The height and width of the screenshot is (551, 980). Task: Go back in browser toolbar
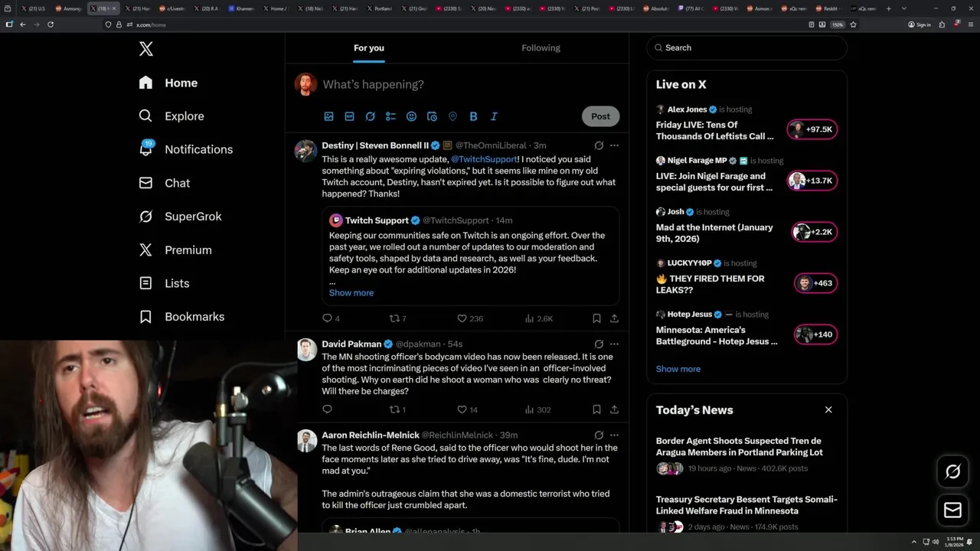coord(22,24)
